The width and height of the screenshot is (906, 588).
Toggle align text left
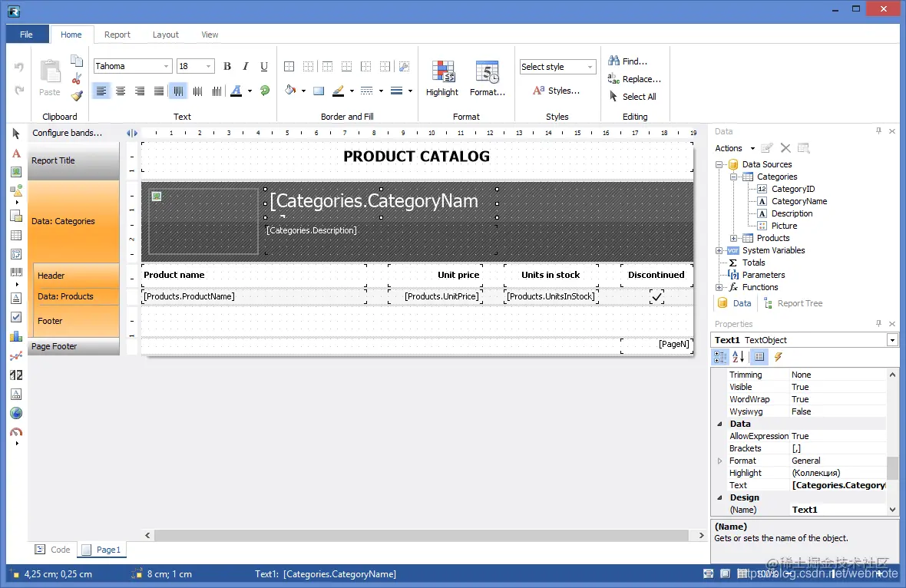pyautogui.click(x=101, y=91)
